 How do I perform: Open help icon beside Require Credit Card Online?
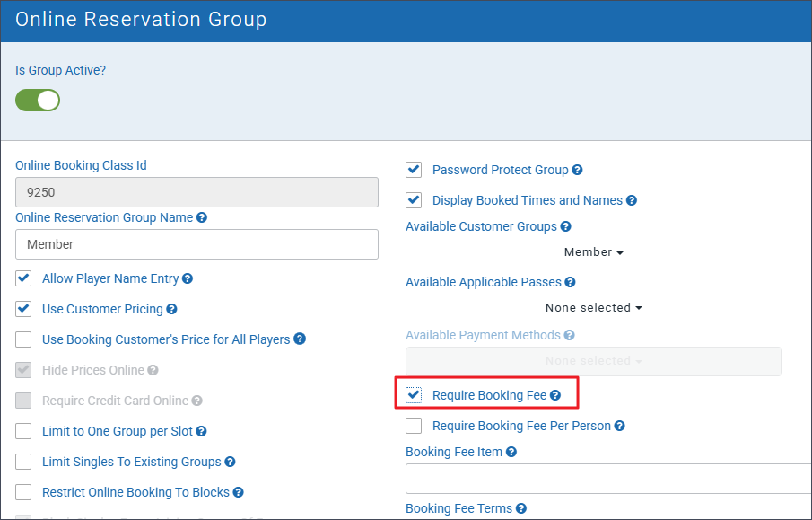(196, 401)
